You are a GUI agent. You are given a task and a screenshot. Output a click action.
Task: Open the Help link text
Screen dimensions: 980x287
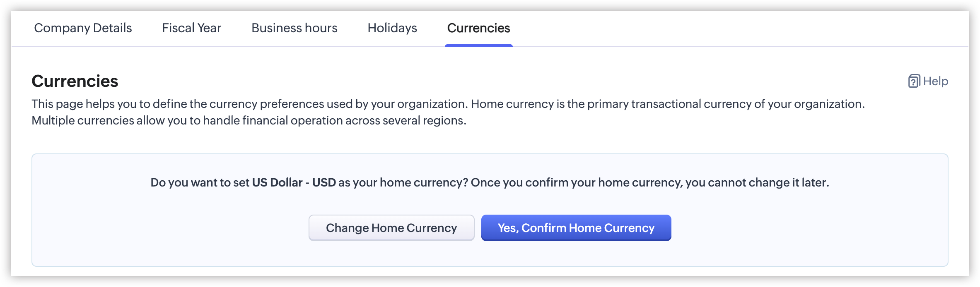[935, 81]
